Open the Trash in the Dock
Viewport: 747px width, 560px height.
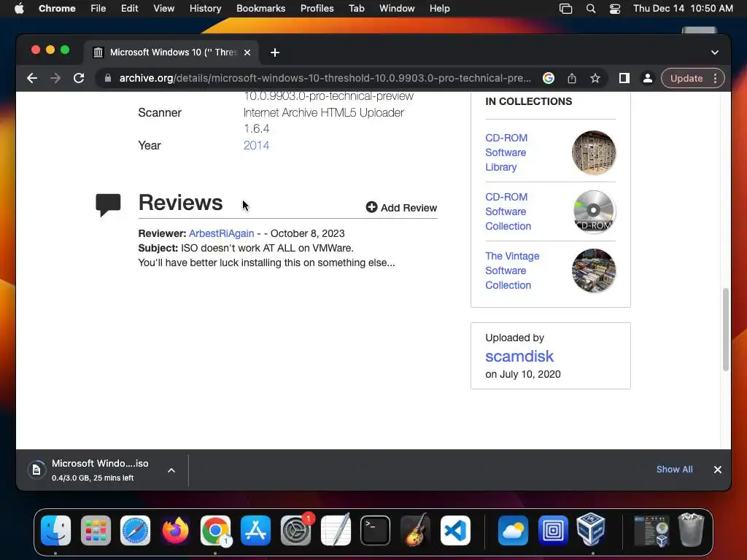click(x=691, y=530)
